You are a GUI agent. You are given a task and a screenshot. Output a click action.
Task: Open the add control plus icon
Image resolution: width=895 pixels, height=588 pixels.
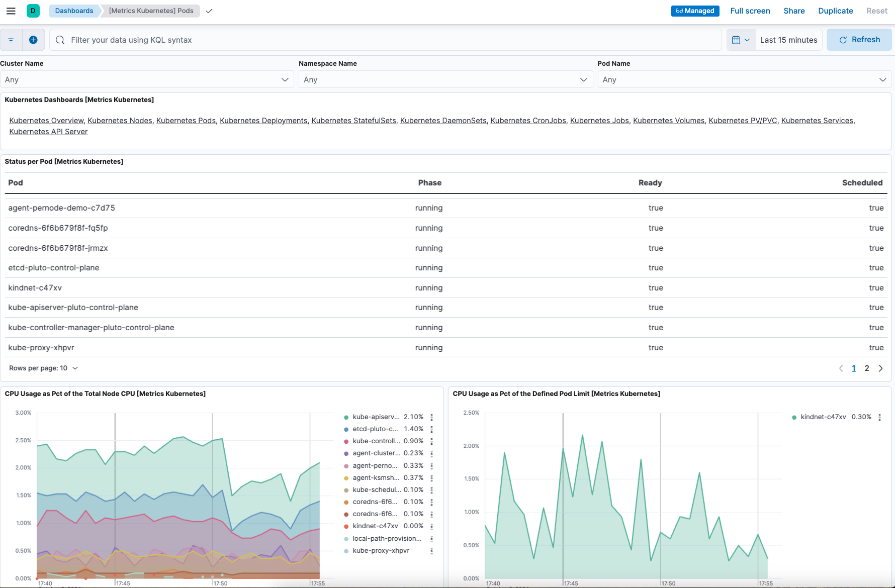click(33, 40)
